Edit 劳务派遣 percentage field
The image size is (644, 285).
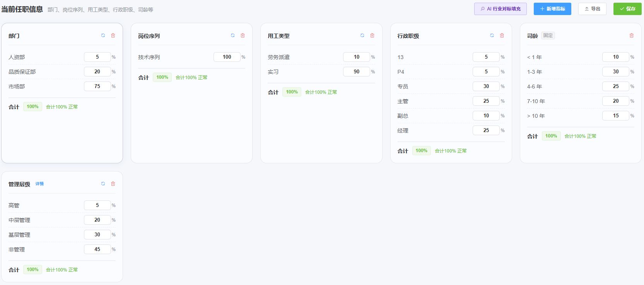(x=357, y=57)
